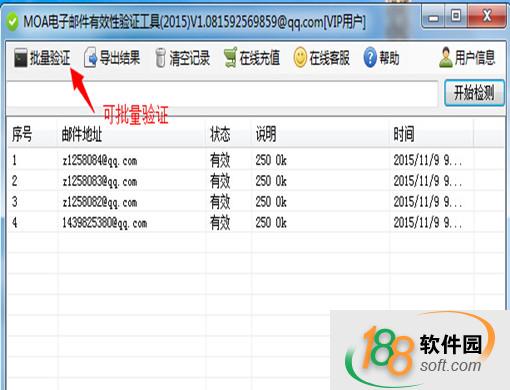Click sequence number 2 cell
Image resolution: width=510 pixels, height=390 pixels.
[15, 181]
